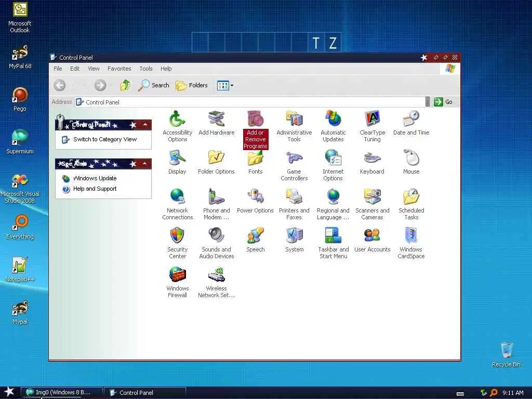This screenshot has height=399, width=532.
Task: Select Supermium desktop shortcut
Action: coord(20,142)
